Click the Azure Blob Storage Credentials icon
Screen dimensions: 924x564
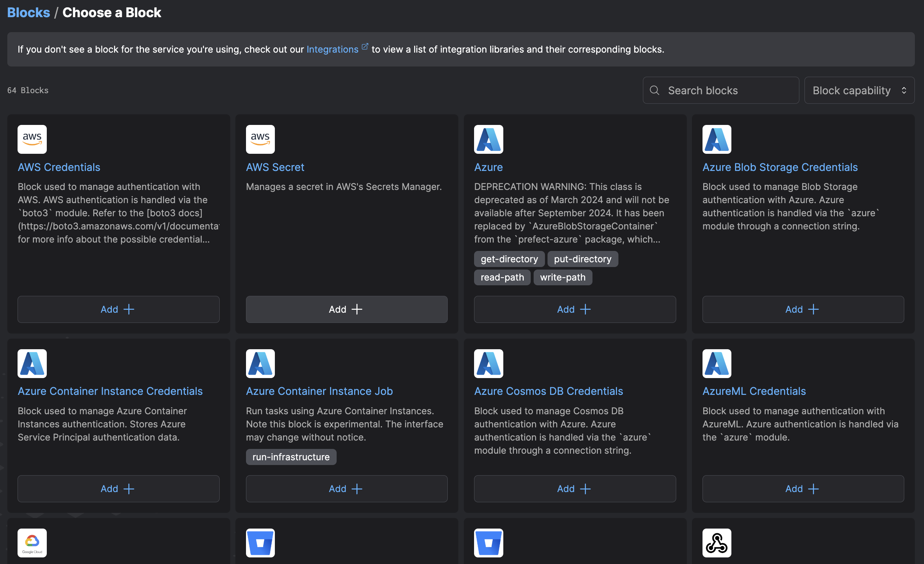717,138
